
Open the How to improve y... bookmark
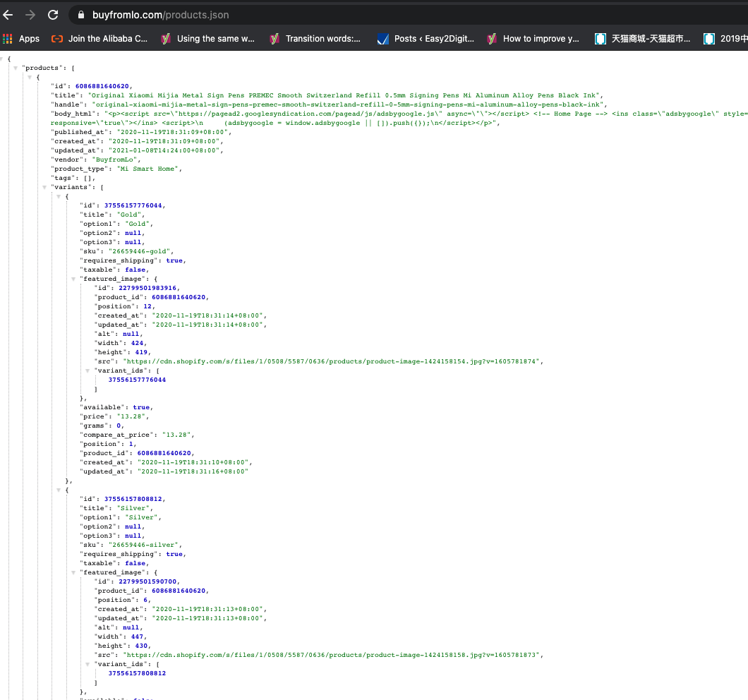click(533, 39)
